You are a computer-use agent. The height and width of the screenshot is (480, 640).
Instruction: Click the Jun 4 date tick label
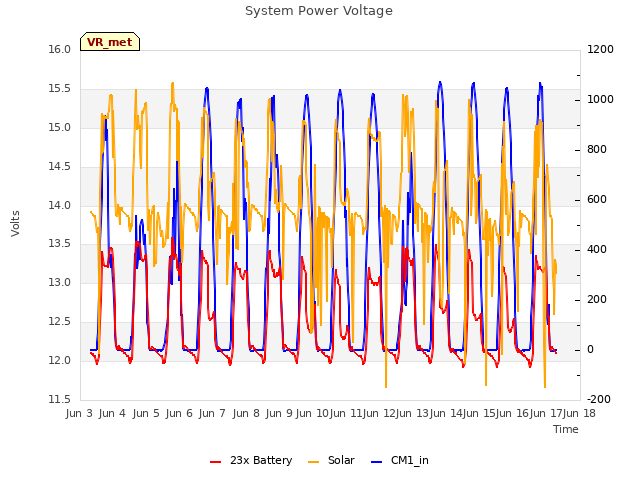(x=112, y=413)
